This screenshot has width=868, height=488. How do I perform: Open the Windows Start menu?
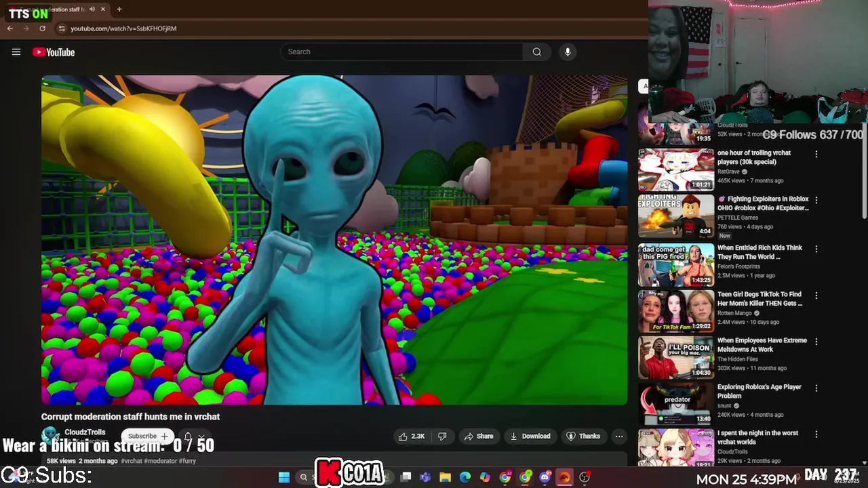pos(284,477)
